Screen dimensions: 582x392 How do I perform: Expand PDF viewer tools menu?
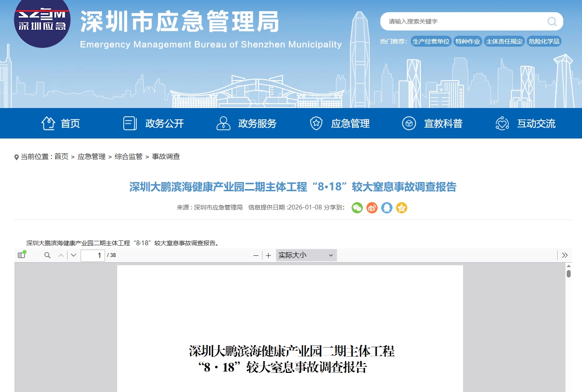coord(565,255)
